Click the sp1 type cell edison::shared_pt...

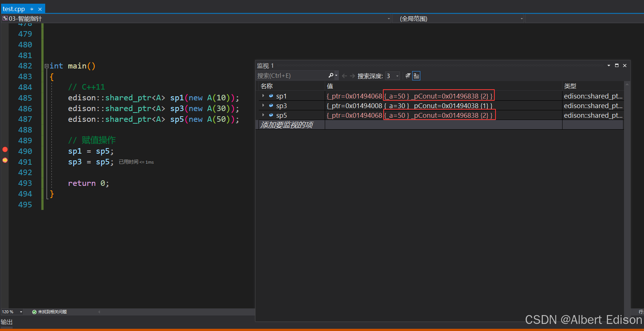(593, 96)
